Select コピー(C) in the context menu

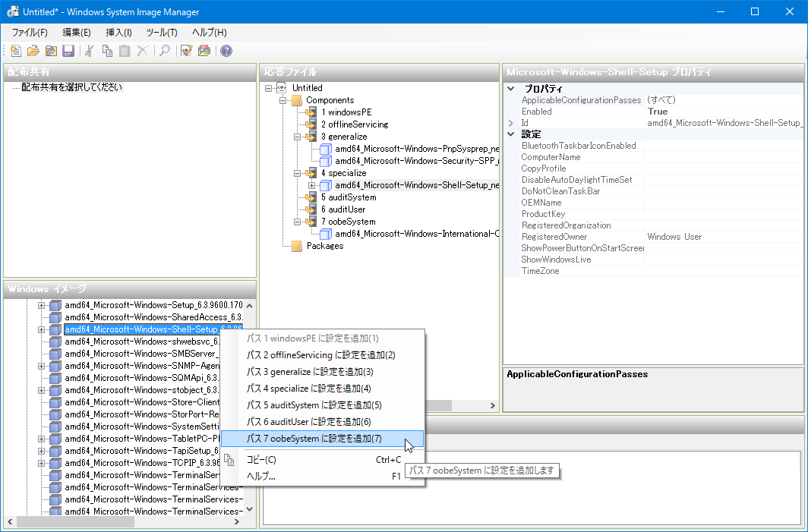[323, 460]
